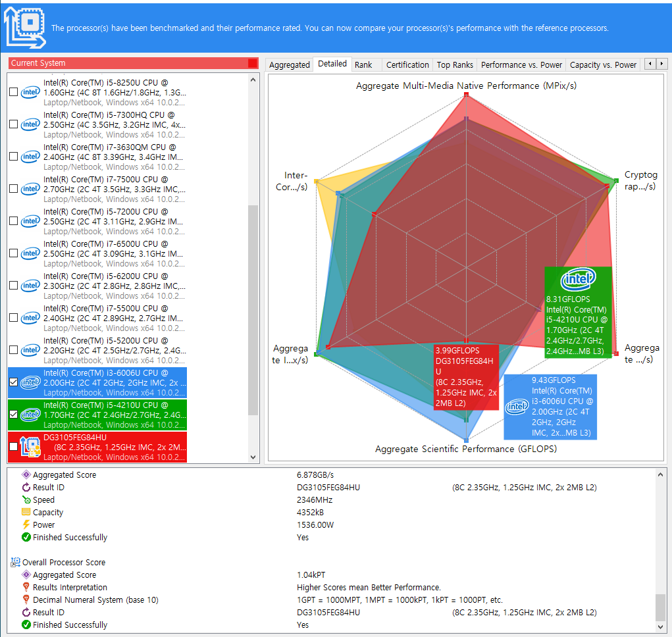The height and width of the screenshot is (637, 672).
Task: Uncheck the i3-6006U CPU checkbox
Action: click(14, 382)
